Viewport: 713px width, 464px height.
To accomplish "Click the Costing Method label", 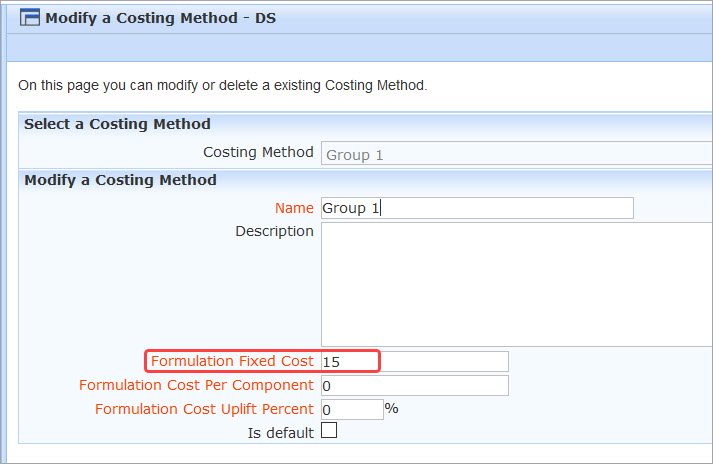I will point(258,152).
